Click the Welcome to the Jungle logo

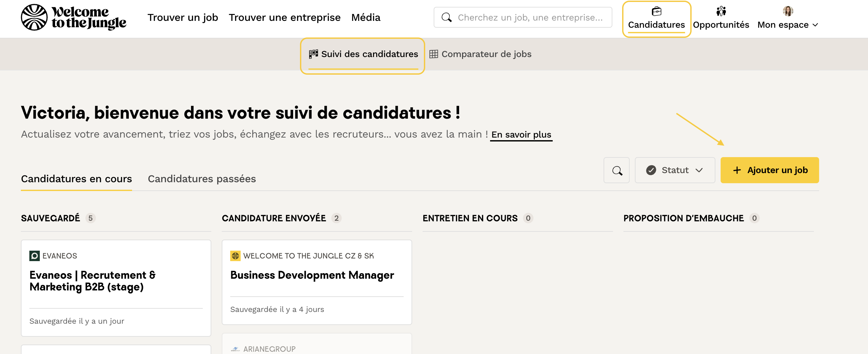pyautogui.click(x=73, y=17)
